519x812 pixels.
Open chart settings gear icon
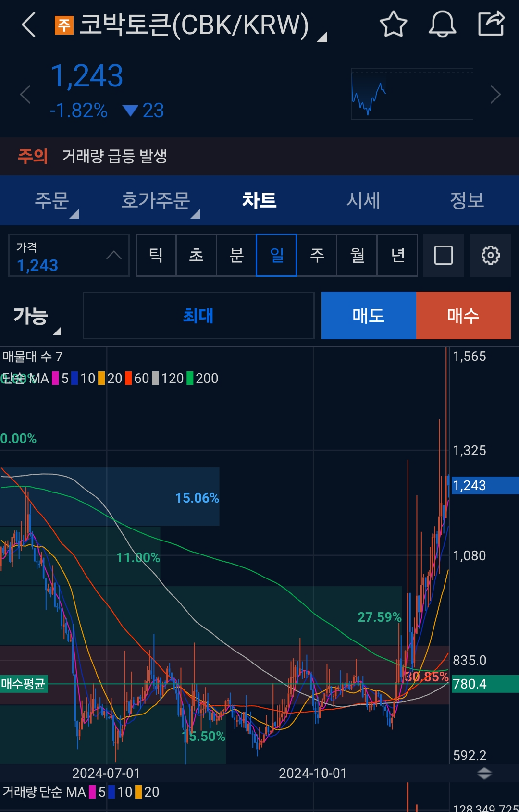[490, 255]
